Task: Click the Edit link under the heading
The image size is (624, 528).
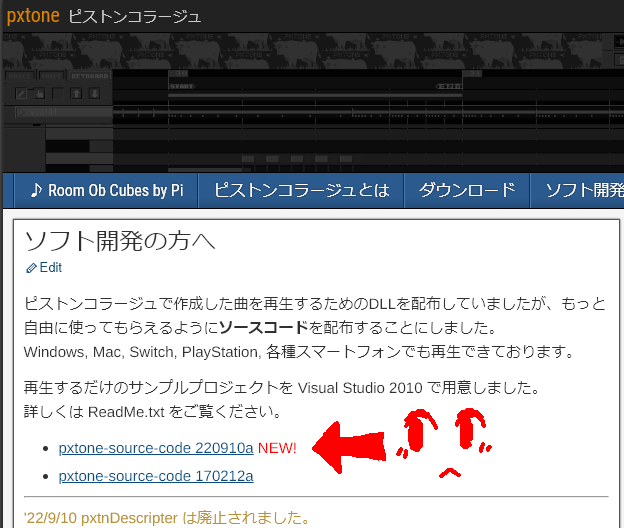Action: pyautogui.click(x=51, y=267)
